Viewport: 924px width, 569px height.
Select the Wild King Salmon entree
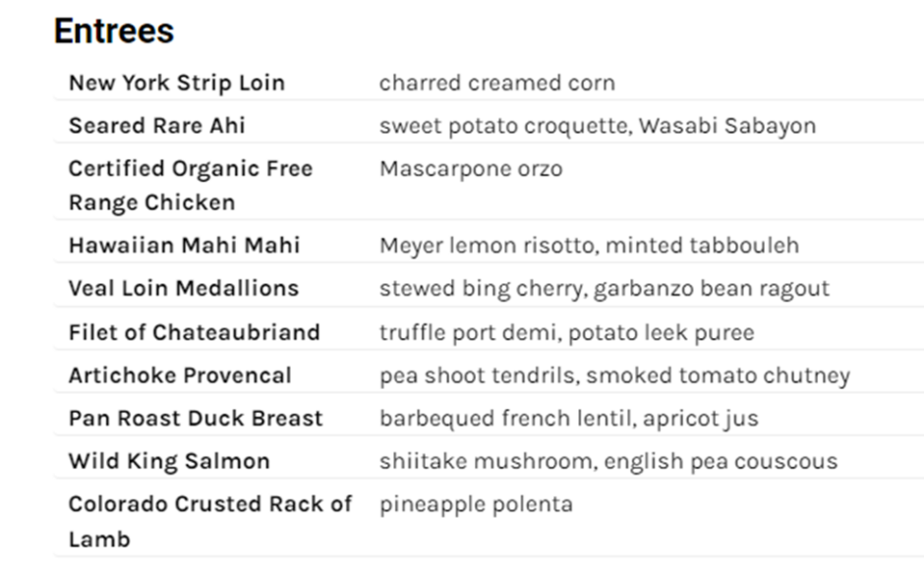(168, 461)
